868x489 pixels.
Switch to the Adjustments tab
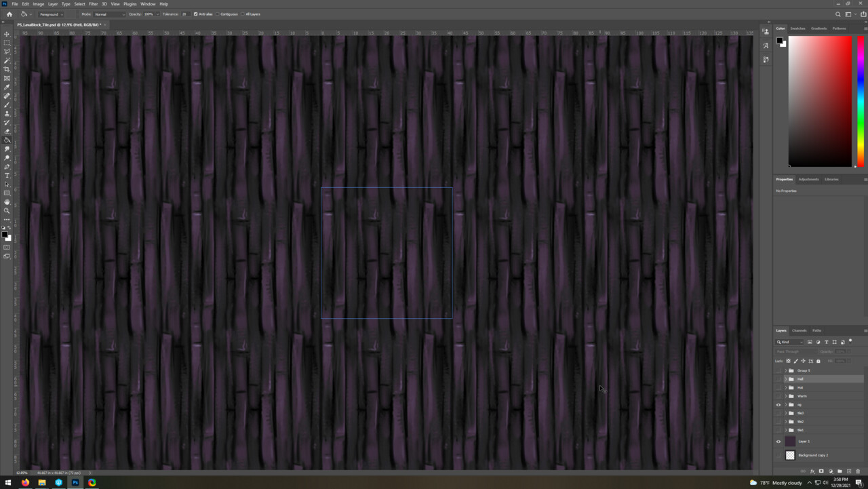(x=809, y=179)
